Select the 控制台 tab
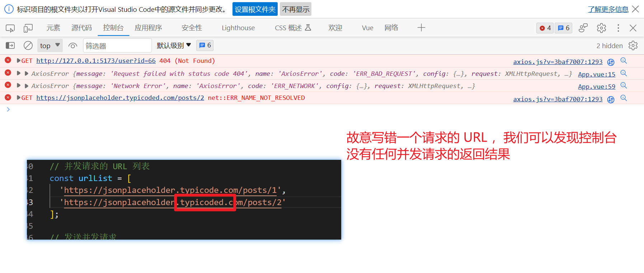The width and height of the screenshot is (644, 273). coord(113,28)
